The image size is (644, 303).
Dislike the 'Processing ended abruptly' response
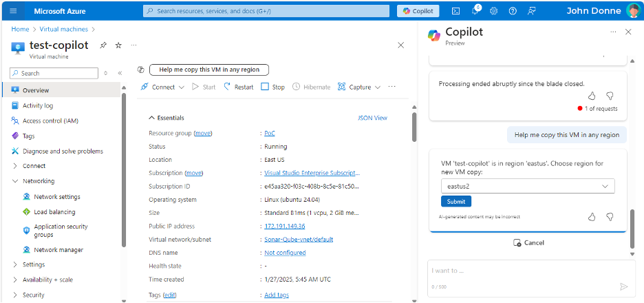click(610, 96)
